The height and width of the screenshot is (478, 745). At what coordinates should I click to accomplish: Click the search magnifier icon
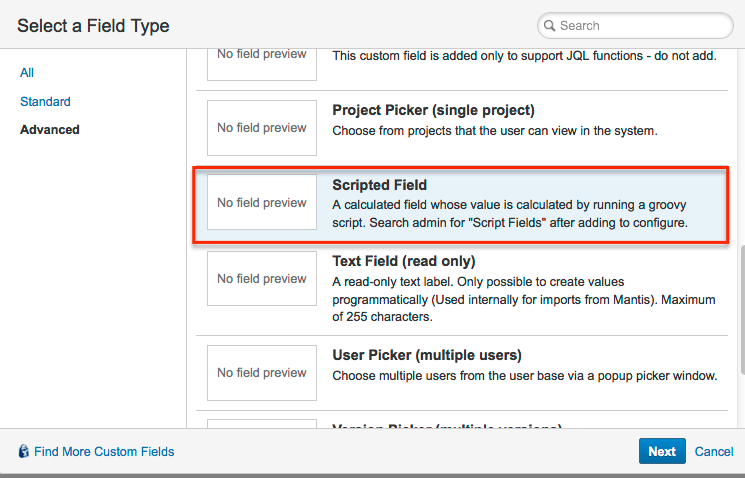(x=549, y=26)
